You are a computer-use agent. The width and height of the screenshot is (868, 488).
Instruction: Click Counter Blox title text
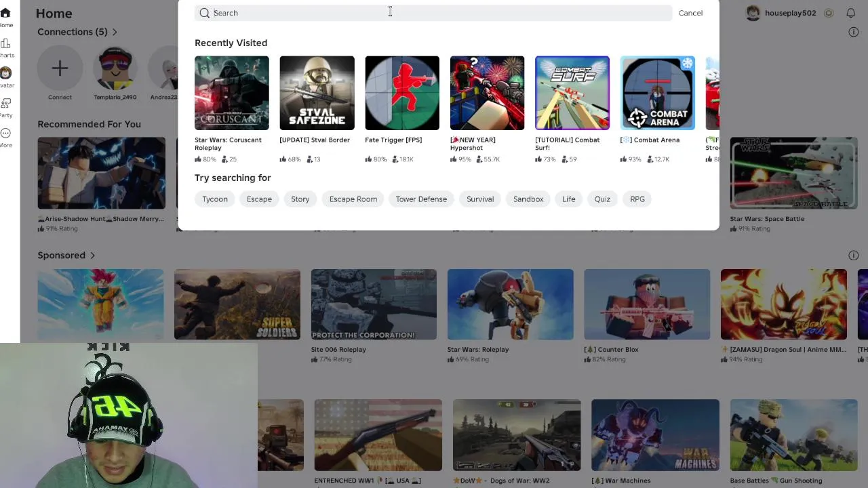click(x=611, y=350)
